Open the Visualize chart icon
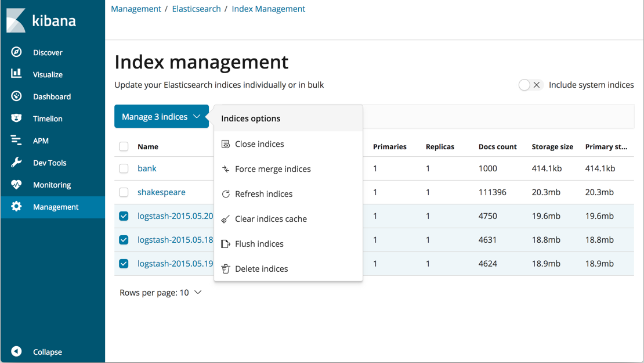 tap(16, 74)
